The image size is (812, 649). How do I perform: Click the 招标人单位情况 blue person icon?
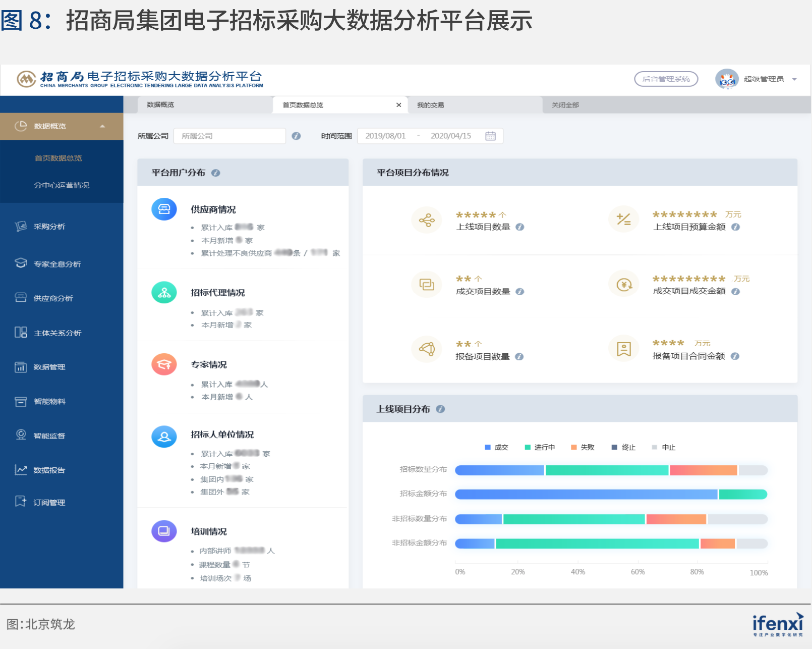tap(164, 437)
